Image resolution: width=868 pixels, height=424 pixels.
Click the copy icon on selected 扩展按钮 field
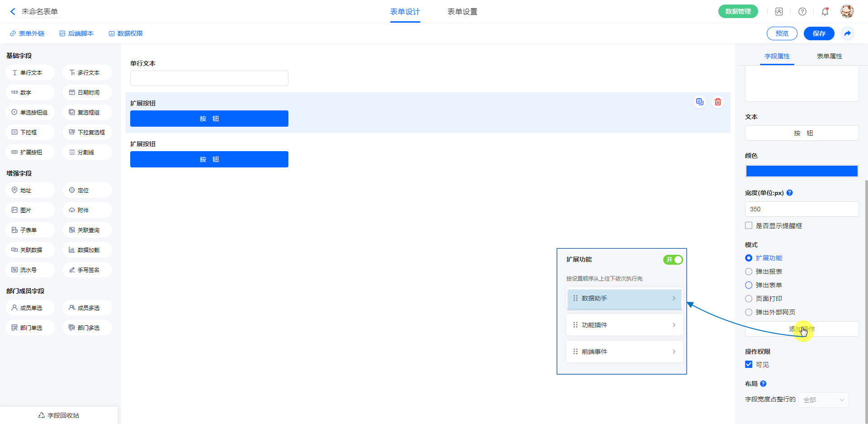699,102
